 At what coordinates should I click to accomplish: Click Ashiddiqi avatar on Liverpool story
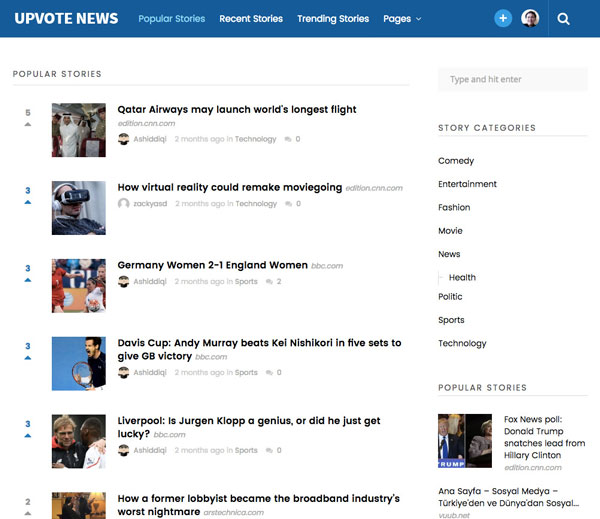coord(123,450)
